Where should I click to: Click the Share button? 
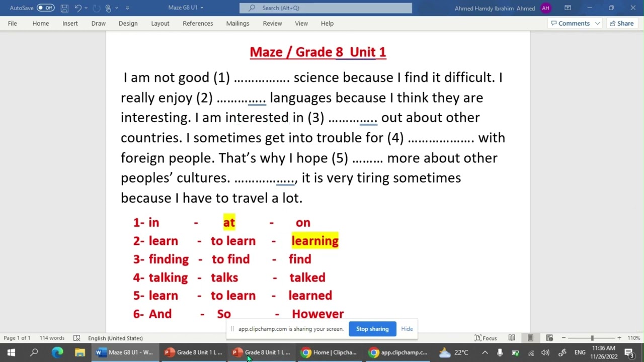621,23
